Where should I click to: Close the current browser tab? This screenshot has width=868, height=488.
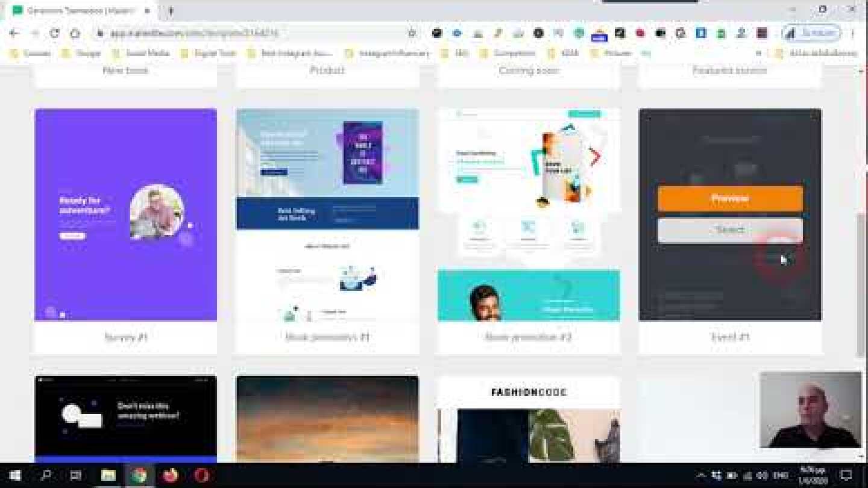click(x=147, y=10)
